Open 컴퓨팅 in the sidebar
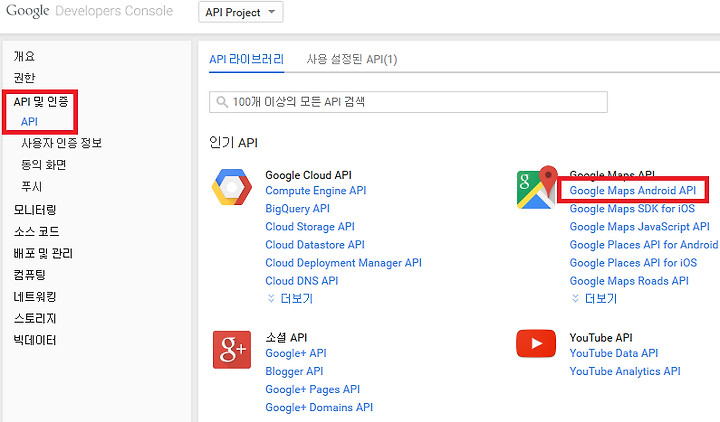Image resolution: width=720 pixels, height=422 pixels. 29,275
